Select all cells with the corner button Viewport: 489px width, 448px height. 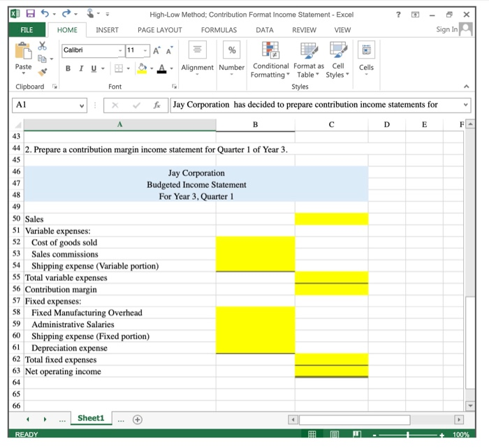point(17,125)
